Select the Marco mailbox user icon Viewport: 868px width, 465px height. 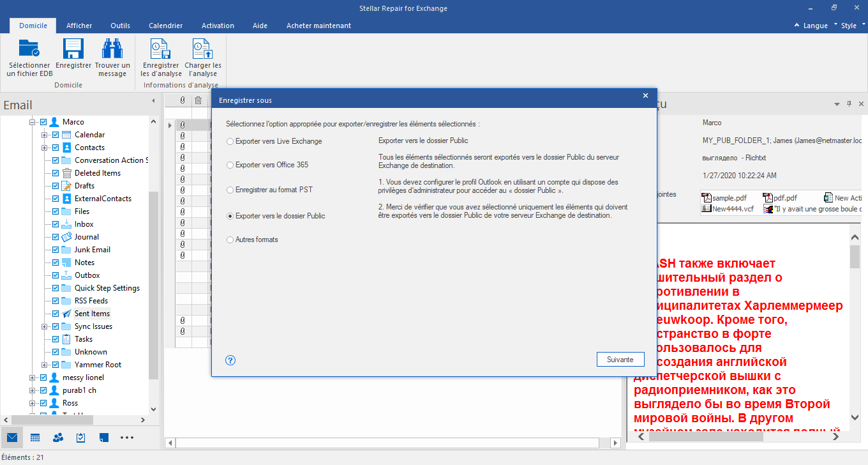tap(54, 122)
